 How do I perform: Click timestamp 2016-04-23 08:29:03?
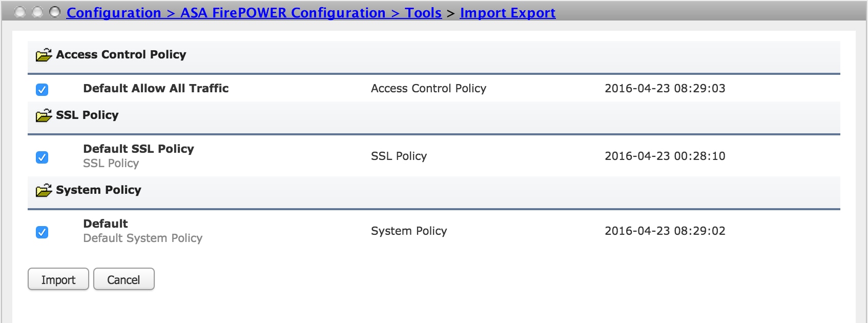coord(665,88)
